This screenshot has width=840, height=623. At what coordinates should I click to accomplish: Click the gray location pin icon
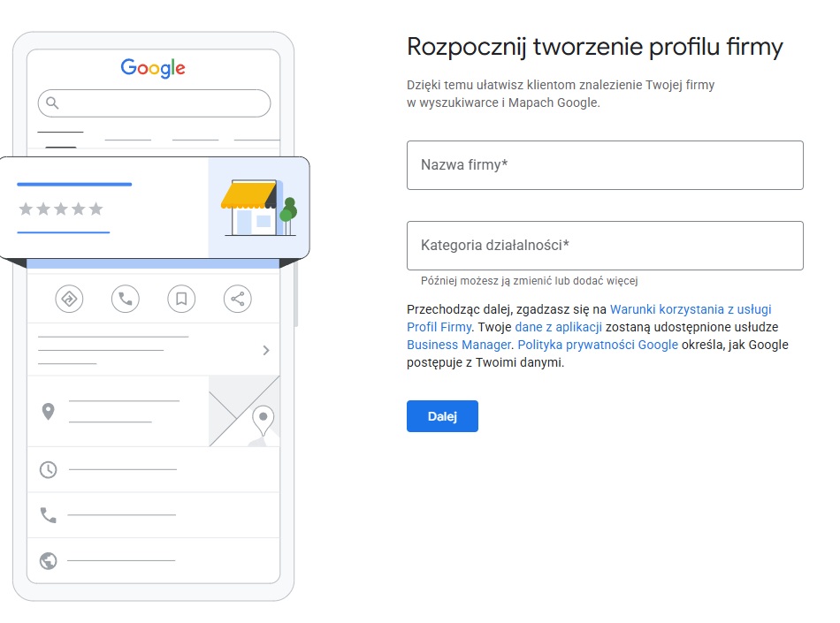click(x=49, y=411)
